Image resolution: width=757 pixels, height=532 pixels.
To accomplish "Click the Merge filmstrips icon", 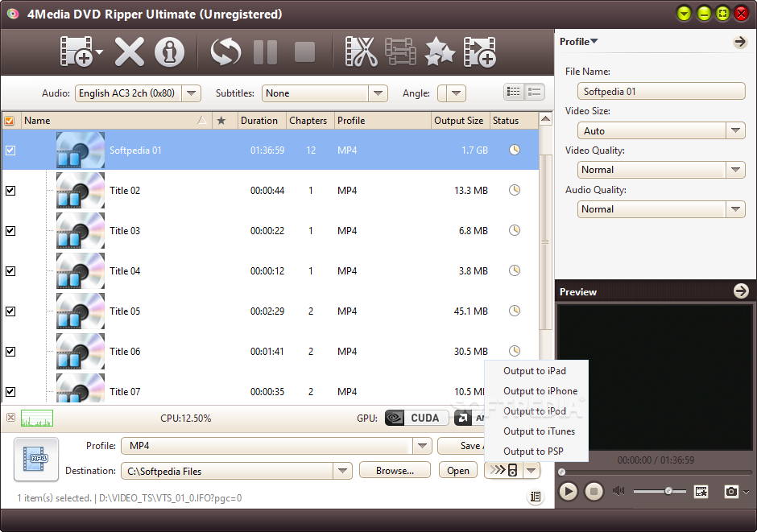I will click(400, 52).
